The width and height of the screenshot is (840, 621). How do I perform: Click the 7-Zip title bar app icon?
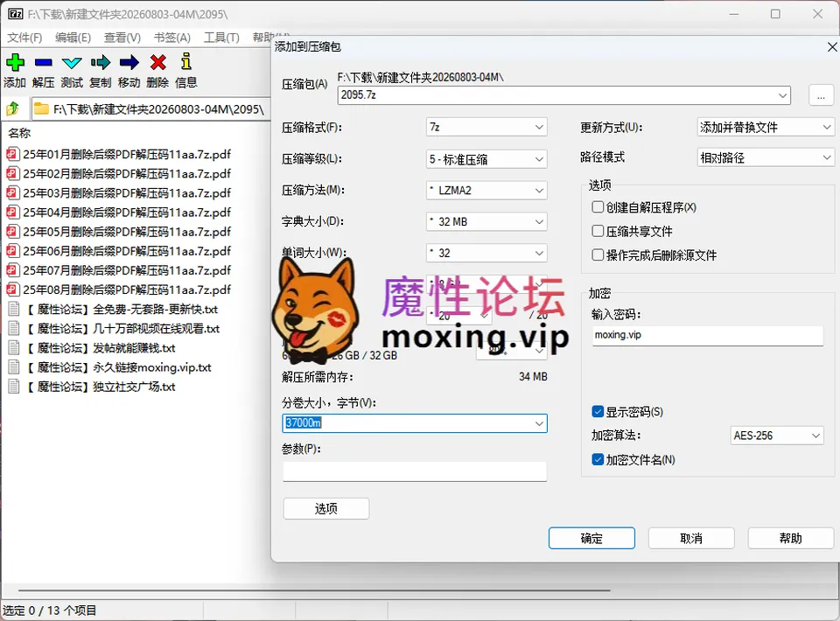[16, 14]
